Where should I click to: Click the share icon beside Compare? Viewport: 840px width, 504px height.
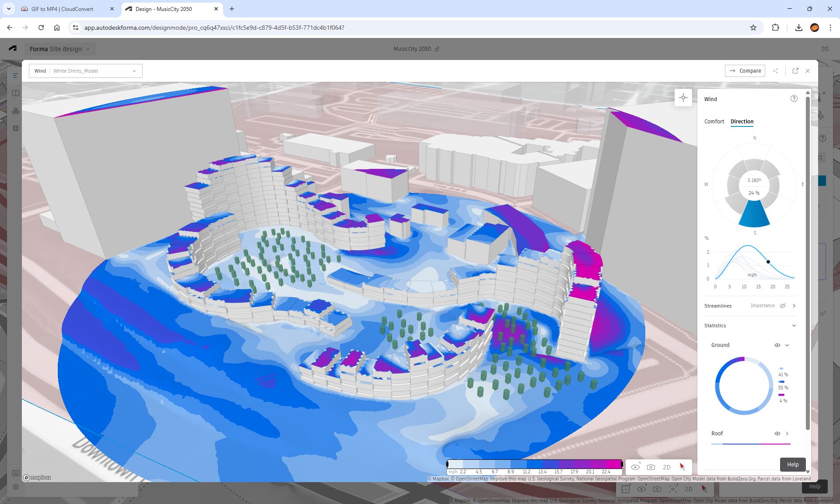click(x=776, y=71)
